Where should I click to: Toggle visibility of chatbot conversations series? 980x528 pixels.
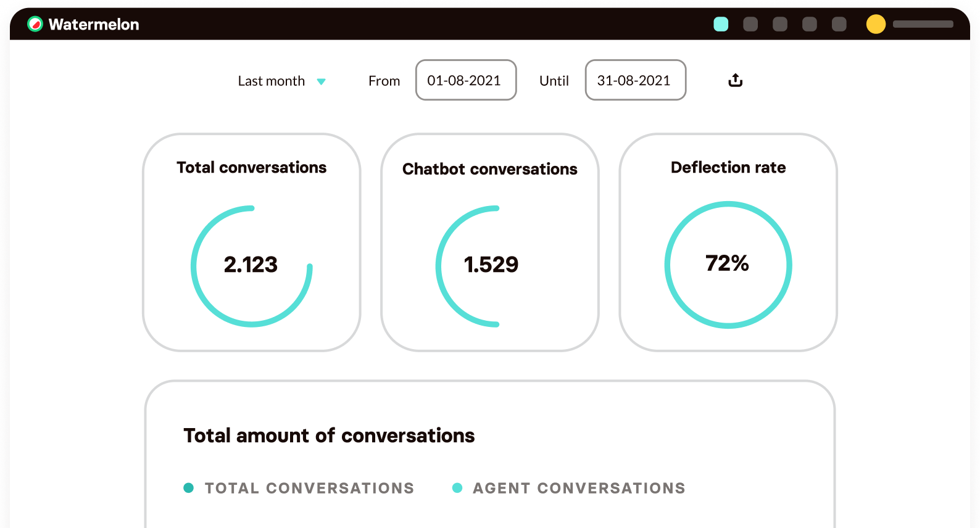pyautogui.click(x=490, y=265)
